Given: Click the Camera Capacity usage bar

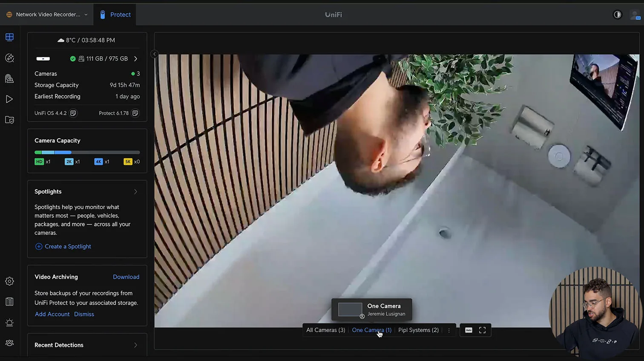Looking at the screenshot, I should [x=87, y=152].
